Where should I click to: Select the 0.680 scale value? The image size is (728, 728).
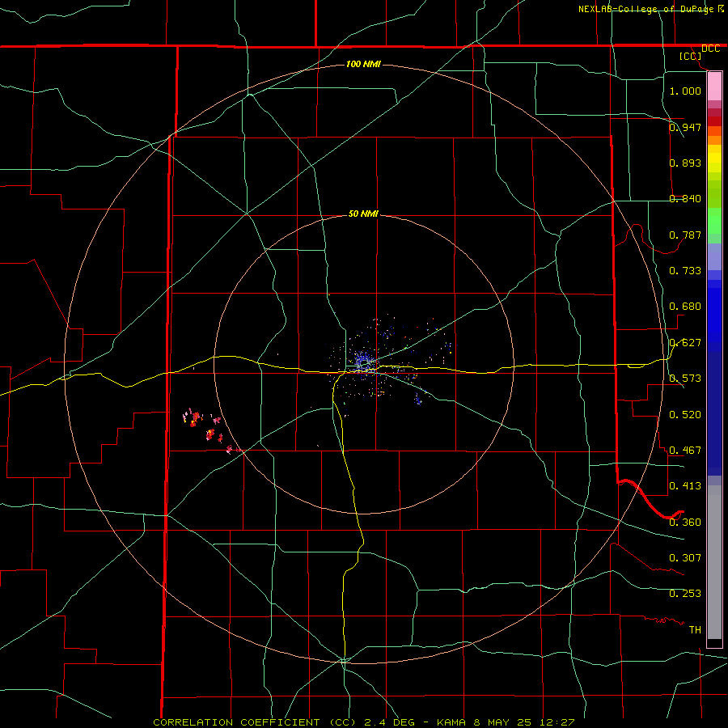(x=685, y=306)
